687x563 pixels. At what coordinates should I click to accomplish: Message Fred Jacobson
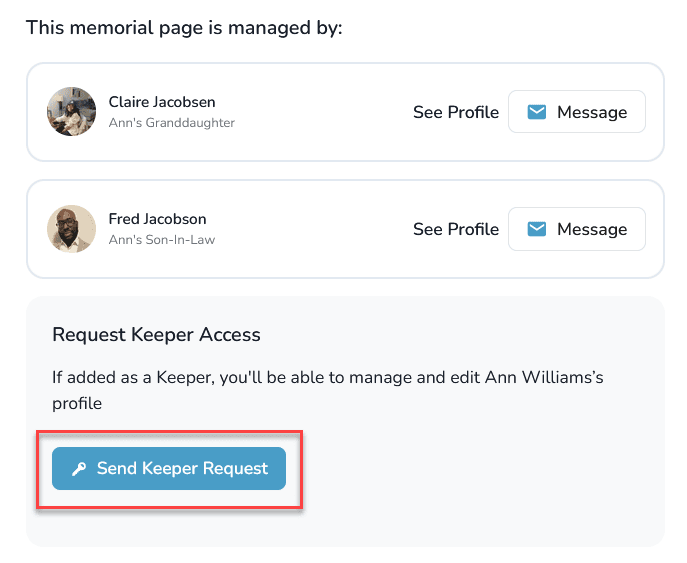(577, 229)
